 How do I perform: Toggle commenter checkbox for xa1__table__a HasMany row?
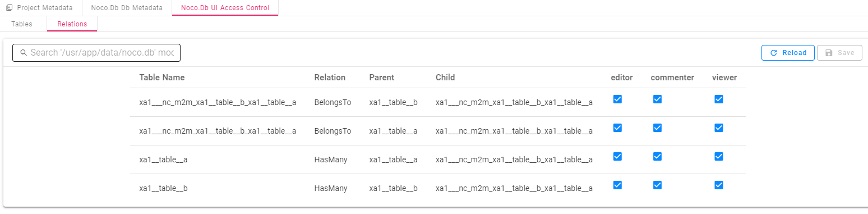(x=658, y=157)
